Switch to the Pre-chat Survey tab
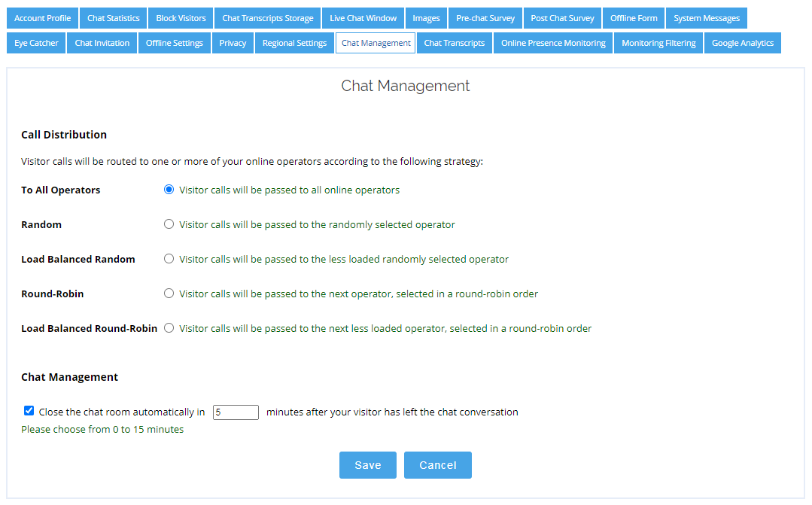 (485, 17)
